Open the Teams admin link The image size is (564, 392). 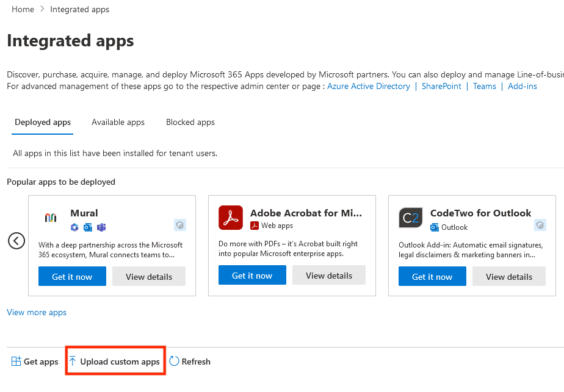[485, 86]
